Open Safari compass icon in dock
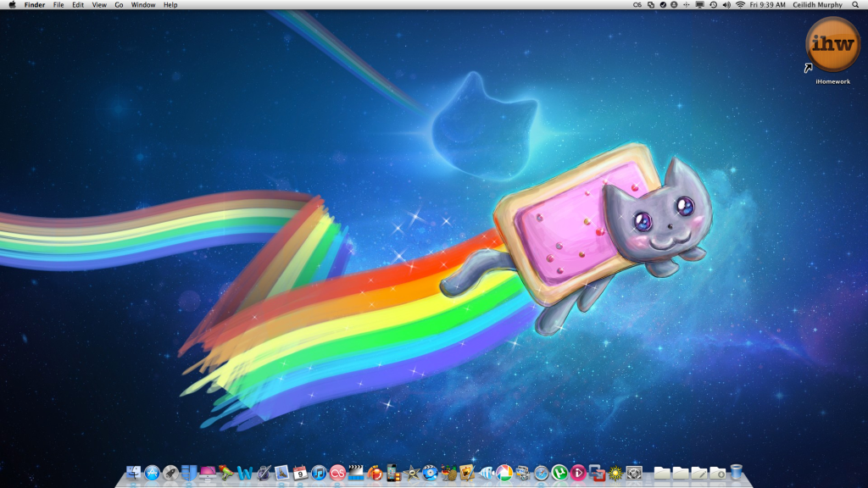The width and height of the screenshot is (868, 488). coord(541,473)
